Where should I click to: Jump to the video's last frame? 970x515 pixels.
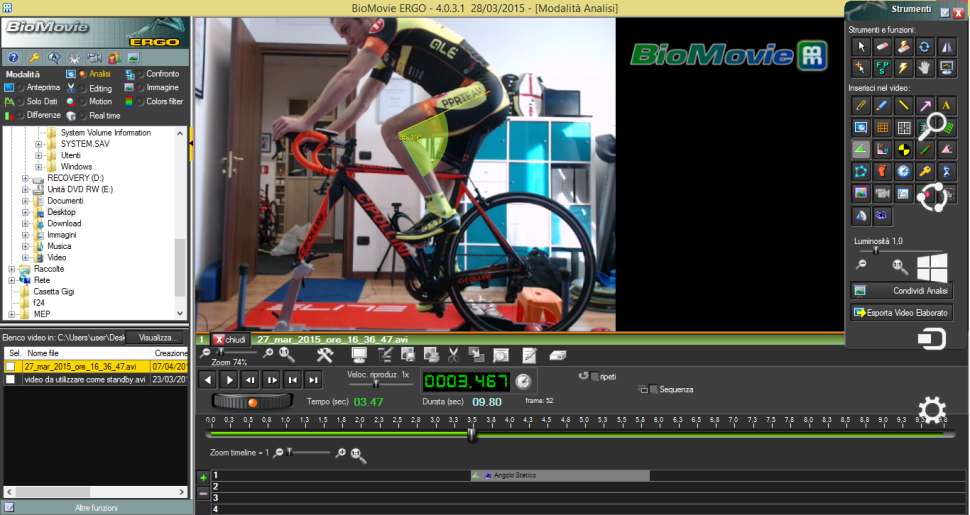pos(314,380)
